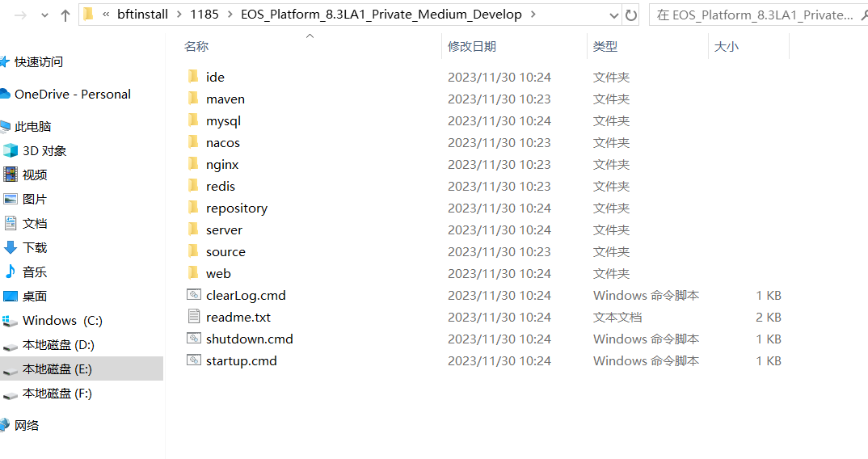Open Windows (C:) drive in sidebar
868x459 pixels.
(61, 321)
